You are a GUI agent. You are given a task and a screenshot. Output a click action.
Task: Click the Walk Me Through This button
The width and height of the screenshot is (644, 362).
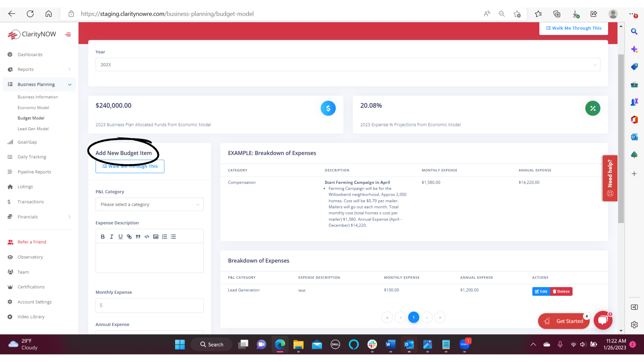point(130,166)
